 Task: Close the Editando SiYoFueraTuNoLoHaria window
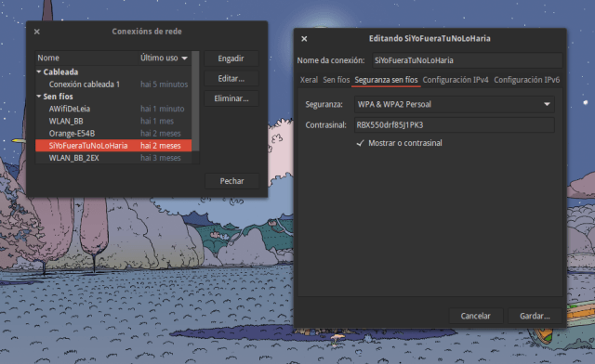(x=304, y=39)
